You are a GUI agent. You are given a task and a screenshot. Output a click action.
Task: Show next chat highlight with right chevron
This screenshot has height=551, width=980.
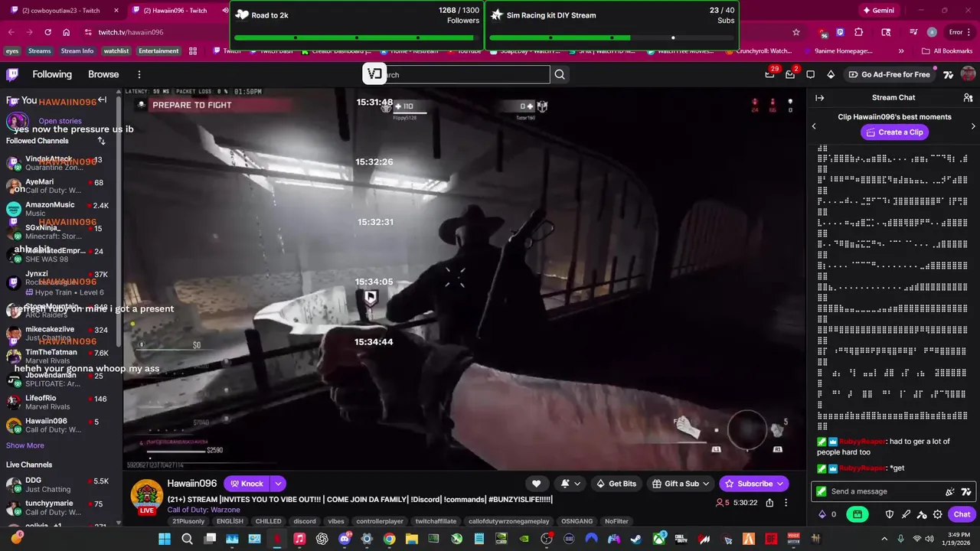973,126
